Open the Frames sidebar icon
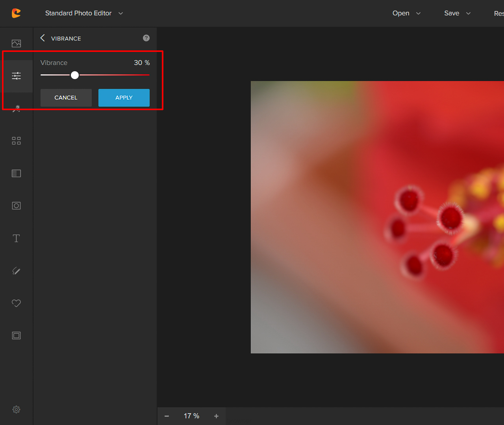 point(16,336)
